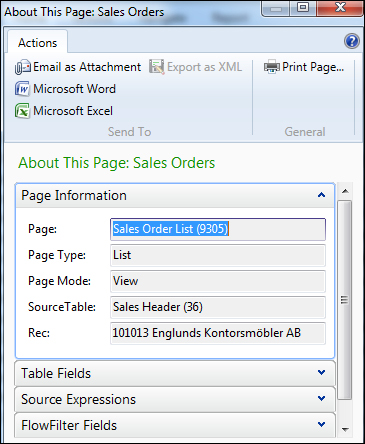Open help with the blue question mark
365x444 pixels.
tap(351, 42)
